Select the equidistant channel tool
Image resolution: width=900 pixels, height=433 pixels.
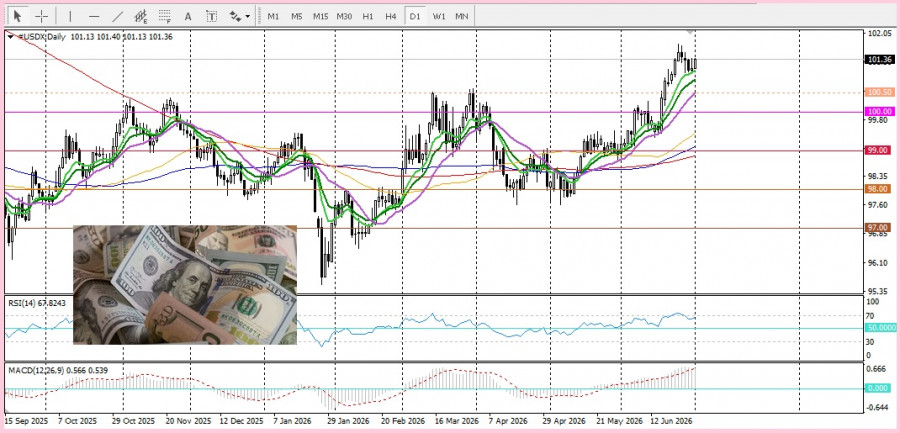coord(141,16)
